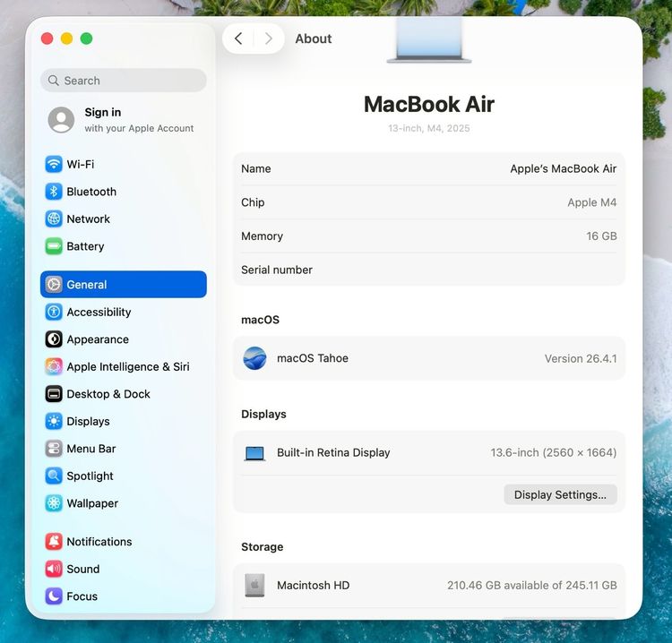Viewport: 672px width, 643px height.
Task: Click the Macintosh HD drive icon
Action: [x=254, y=585]
